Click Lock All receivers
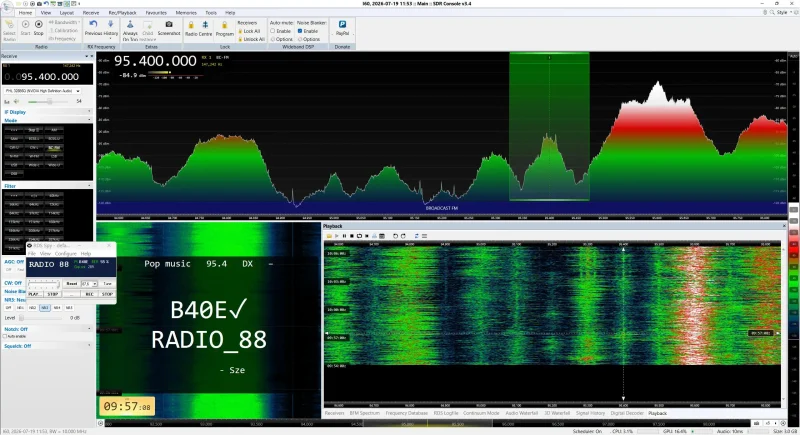 pos(249,31)
